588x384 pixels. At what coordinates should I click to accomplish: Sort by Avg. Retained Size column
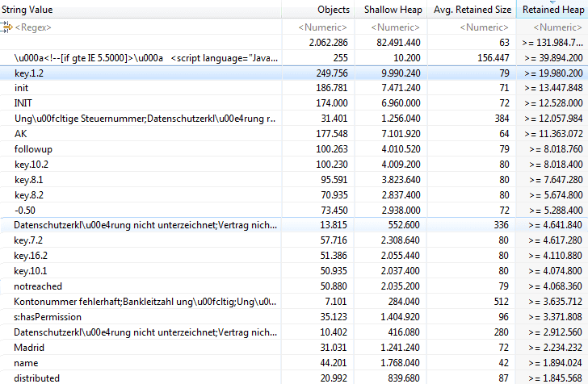pos(472,9)
